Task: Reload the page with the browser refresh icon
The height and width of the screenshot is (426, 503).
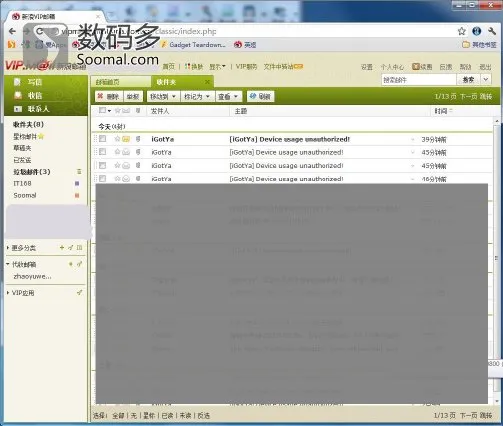Action: click(39, 31)
